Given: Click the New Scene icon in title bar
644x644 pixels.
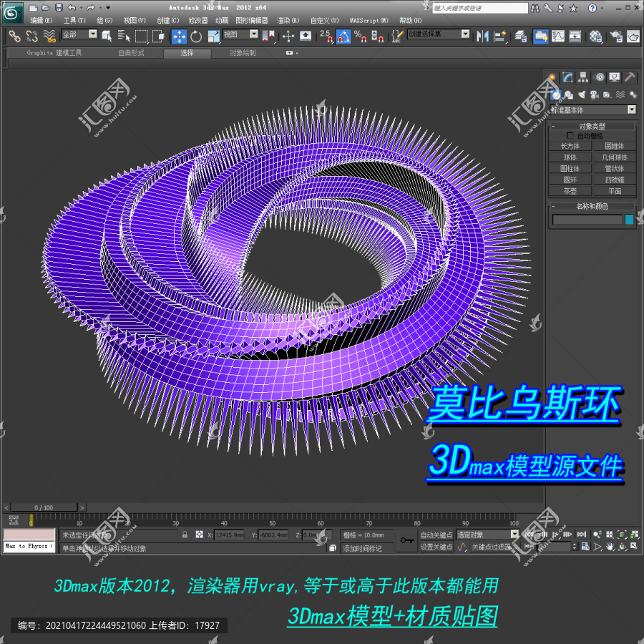Looking at the screenshot, I should pyautogui.click(x=34, y=8).
